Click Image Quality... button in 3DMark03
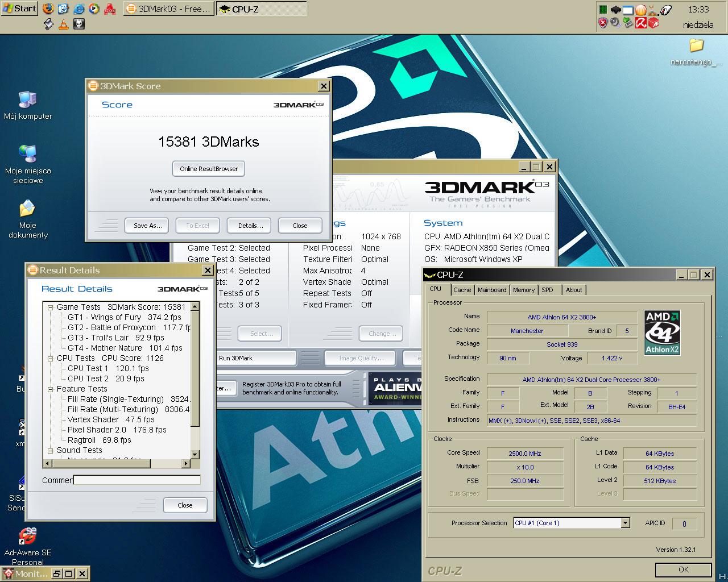728x582 pixels. tap(361, 358)
